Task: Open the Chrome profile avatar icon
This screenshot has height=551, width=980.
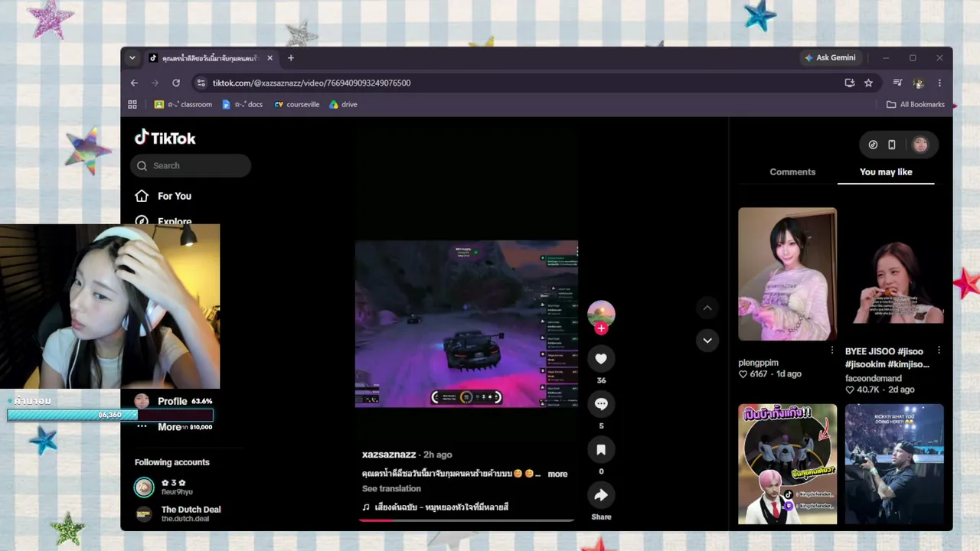Action: click(x=919, y=83)
